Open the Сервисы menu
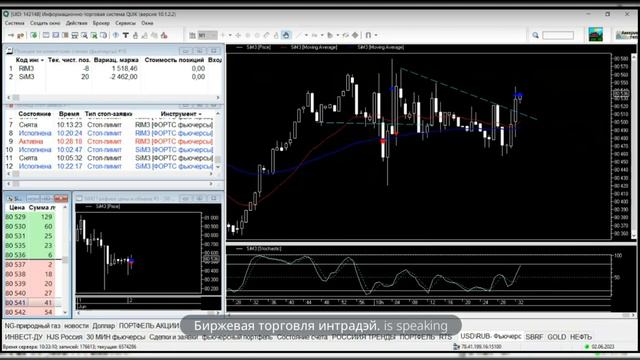This screenshot has width=640, height=360. (125, 23)
